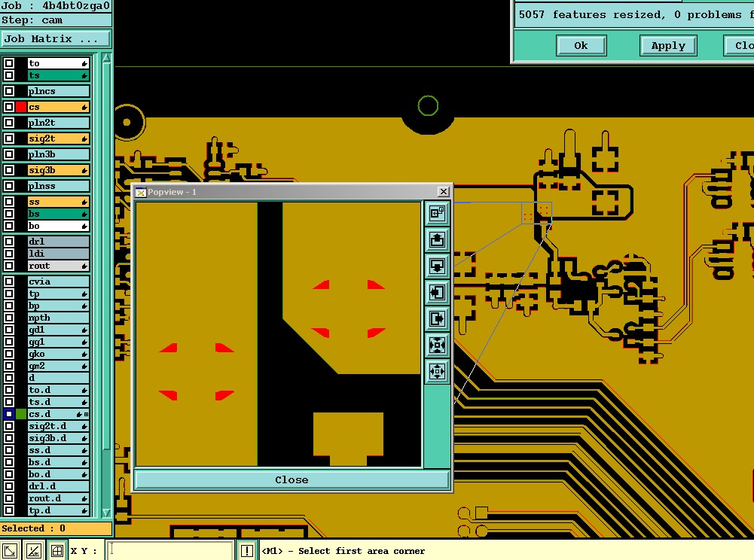Check the box beside layer rout
The width and height of the screenshot is (754, 560).
coord(8,266)
